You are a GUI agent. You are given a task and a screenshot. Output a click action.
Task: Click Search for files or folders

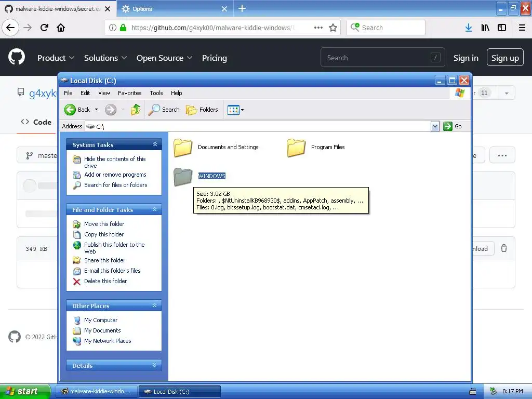pos(116,185)
